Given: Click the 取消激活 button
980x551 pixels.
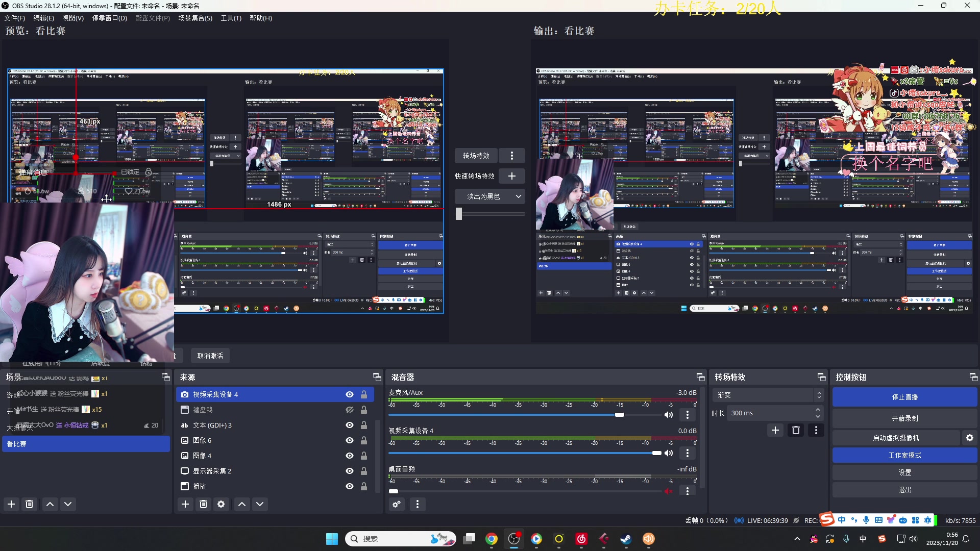Looking at the screenshot, I should (209, 355).
